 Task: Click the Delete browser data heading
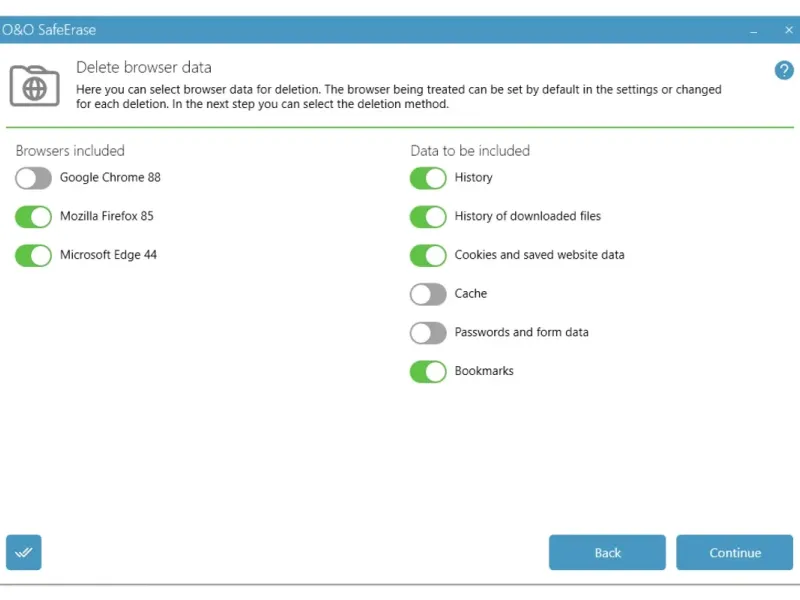[x=144, y=68]
